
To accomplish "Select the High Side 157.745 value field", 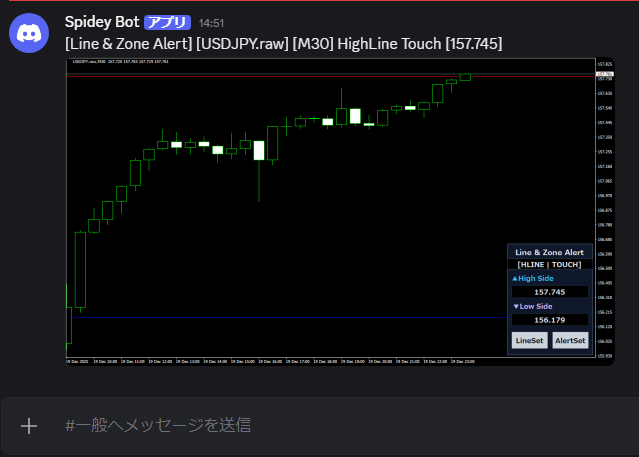I will point(550,292).
